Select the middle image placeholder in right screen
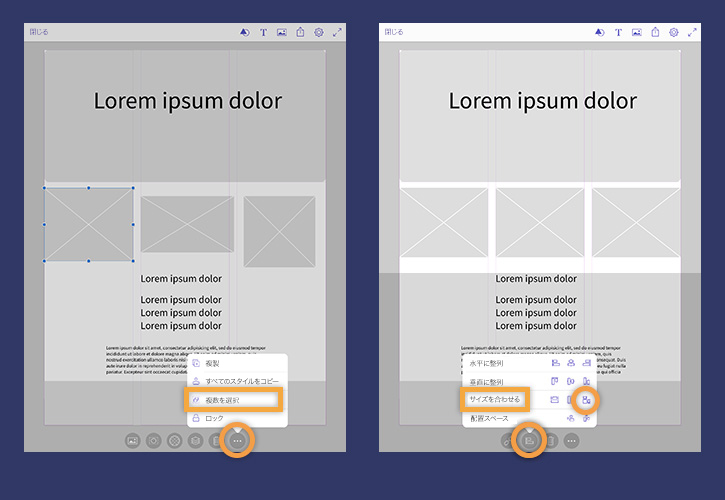725x500 pixels. click(x=540, y=222)
